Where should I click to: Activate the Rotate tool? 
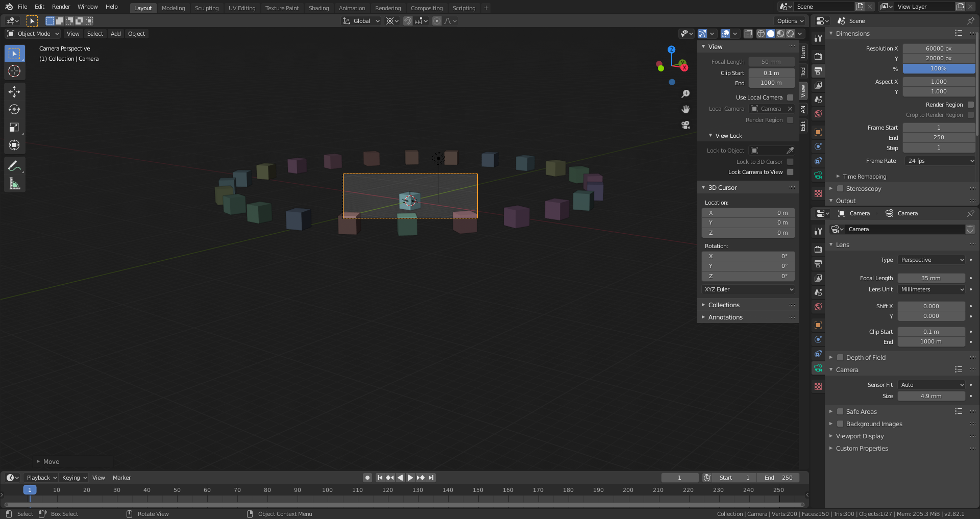(14, 109)
